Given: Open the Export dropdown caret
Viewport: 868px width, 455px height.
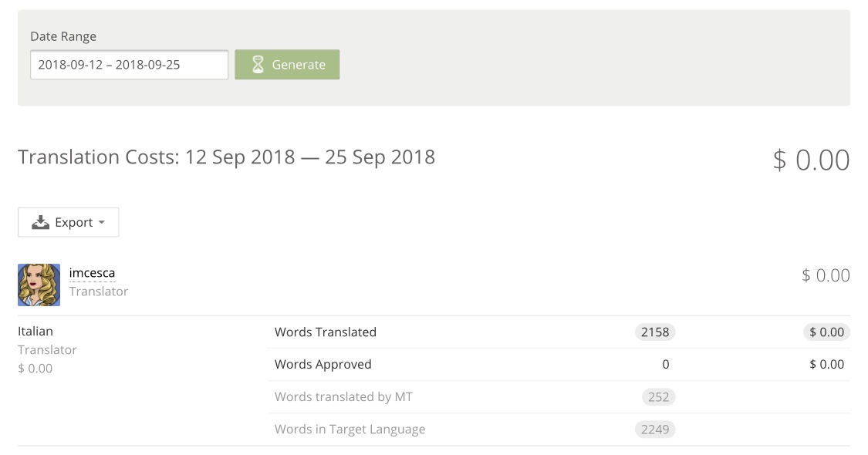Looking at the screenshot, I should [101, 223].
